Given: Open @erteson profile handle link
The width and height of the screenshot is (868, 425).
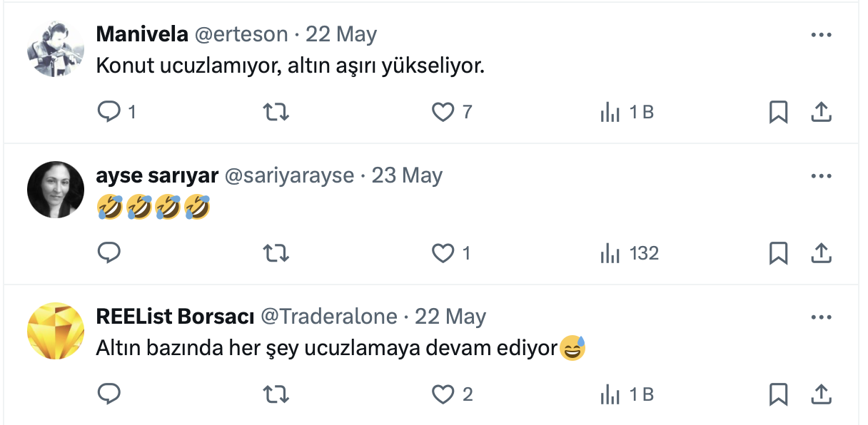Looking at the screenshot, I should tap(241, 34).
